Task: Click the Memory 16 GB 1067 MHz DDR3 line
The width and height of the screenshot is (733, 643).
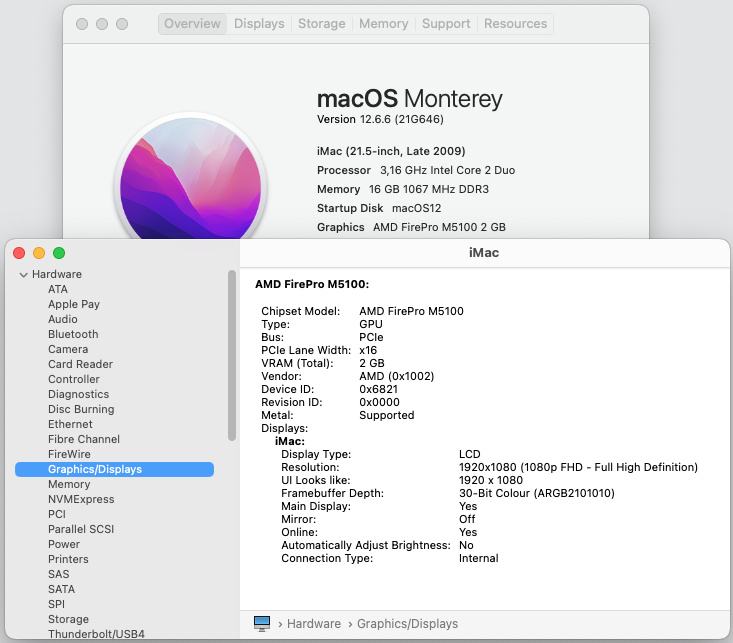Action: [402, 189]
